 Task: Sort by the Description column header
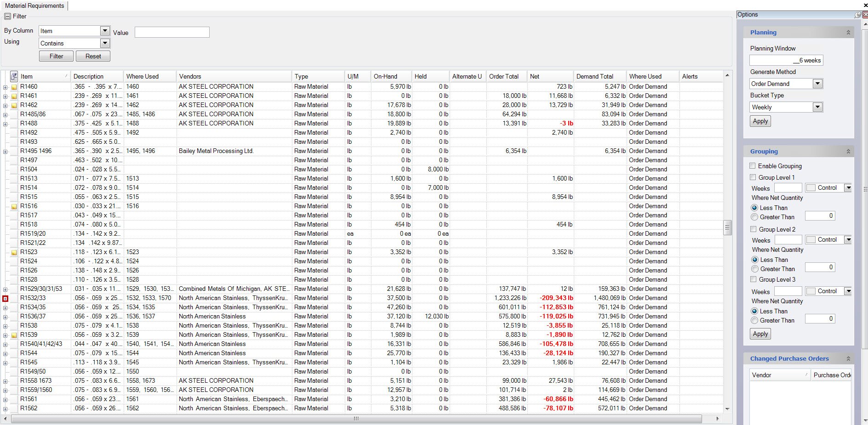[97, 76]
